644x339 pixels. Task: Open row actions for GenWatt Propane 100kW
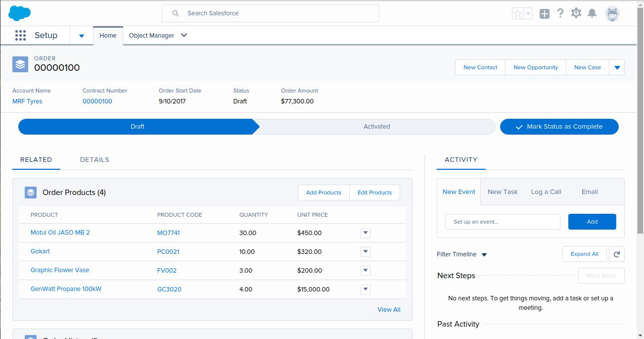366,289
